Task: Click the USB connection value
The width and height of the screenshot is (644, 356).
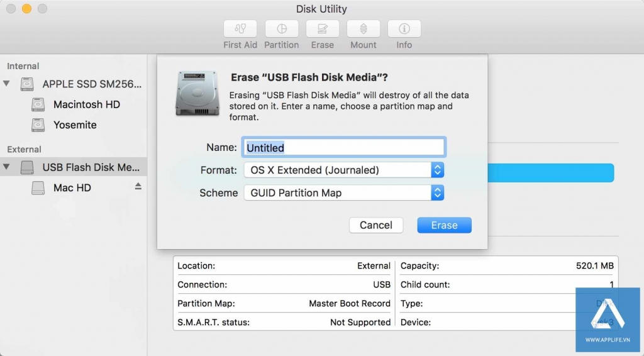Action: click(382, 284)
